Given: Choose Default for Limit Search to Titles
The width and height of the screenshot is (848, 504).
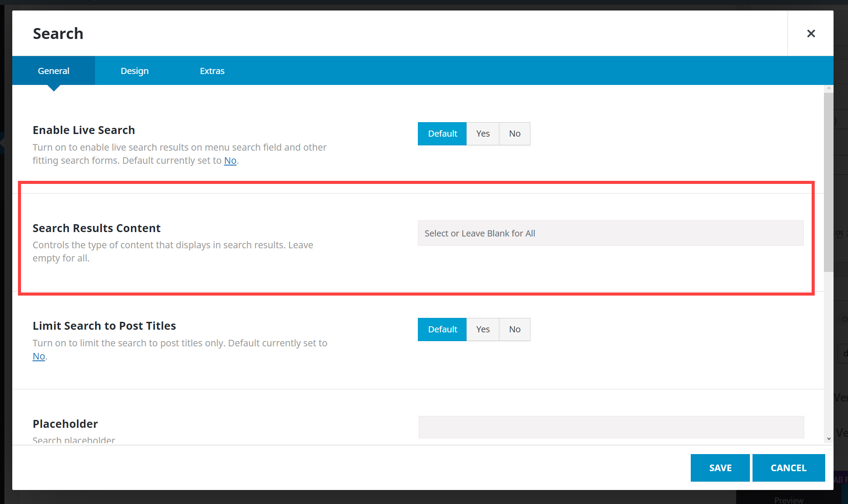Looking at the screenshot, I should click(x=442, y=329).
